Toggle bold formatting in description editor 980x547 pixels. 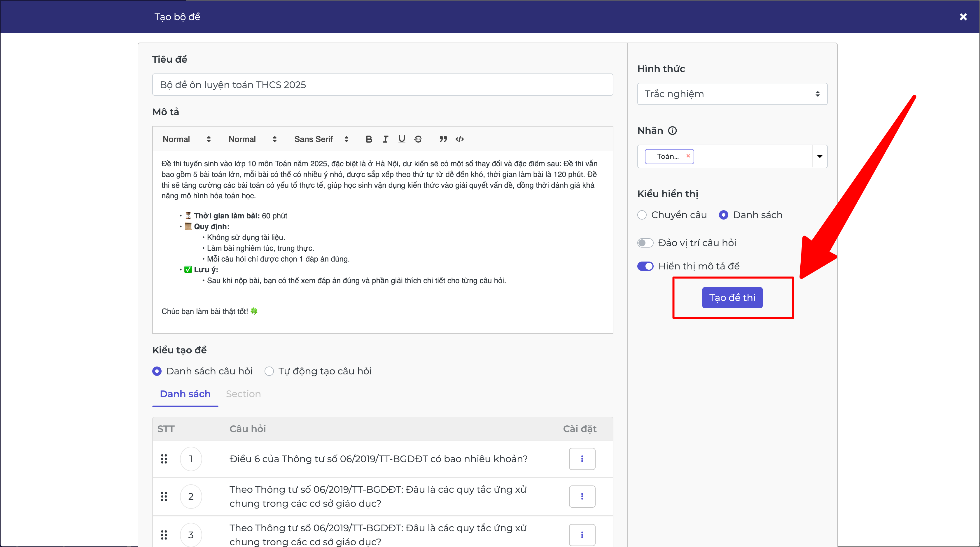[369, 139]
